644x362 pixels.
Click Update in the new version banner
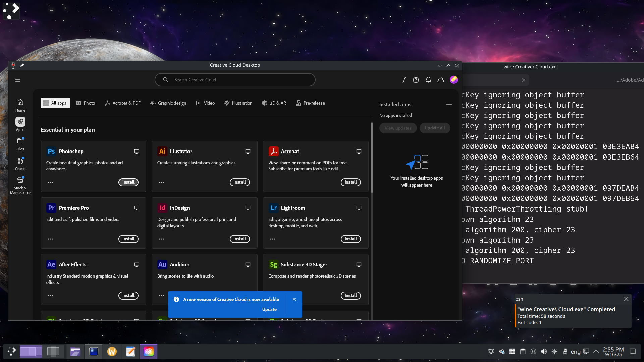click(269, 309)
